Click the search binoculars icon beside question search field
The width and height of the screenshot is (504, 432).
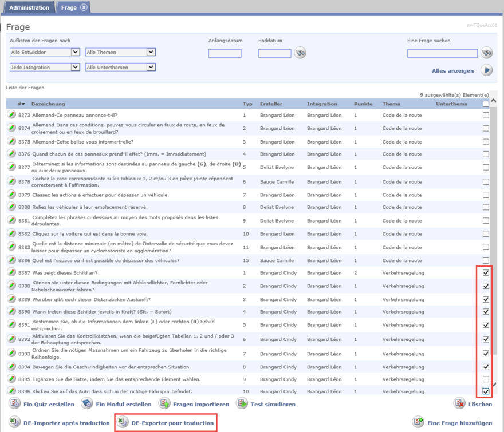point(486,53)
